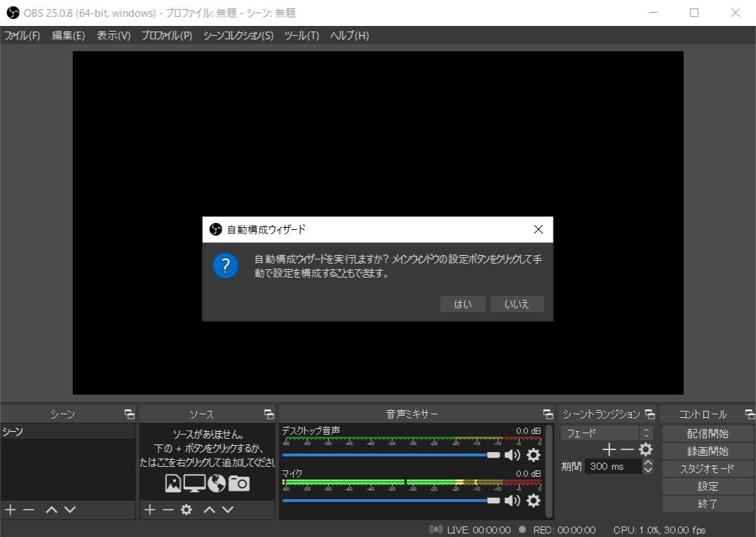Open the シーンコレクション(S) menu
The height and width of the screenshot is (537, 756).
point(238,35)
